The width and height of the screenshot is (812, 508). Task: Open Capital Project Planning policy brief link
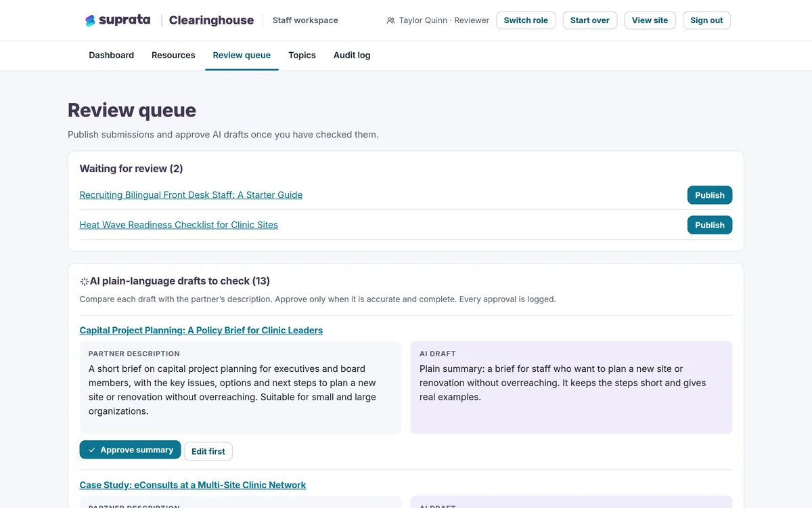[x=201, y=331]
